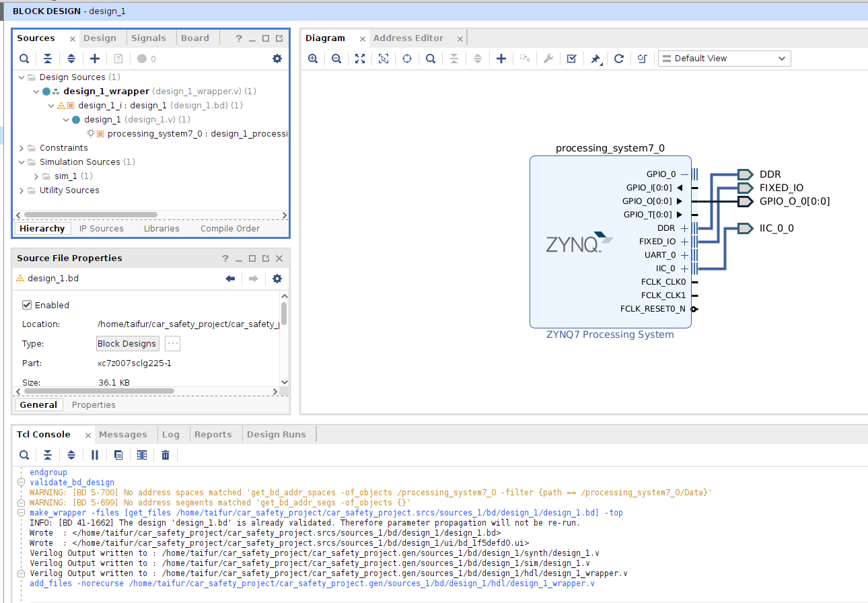Viewport: 868px width, 603px height.
Task: Toggle the pin diagram tool
Action: click(x=595, y=59)
